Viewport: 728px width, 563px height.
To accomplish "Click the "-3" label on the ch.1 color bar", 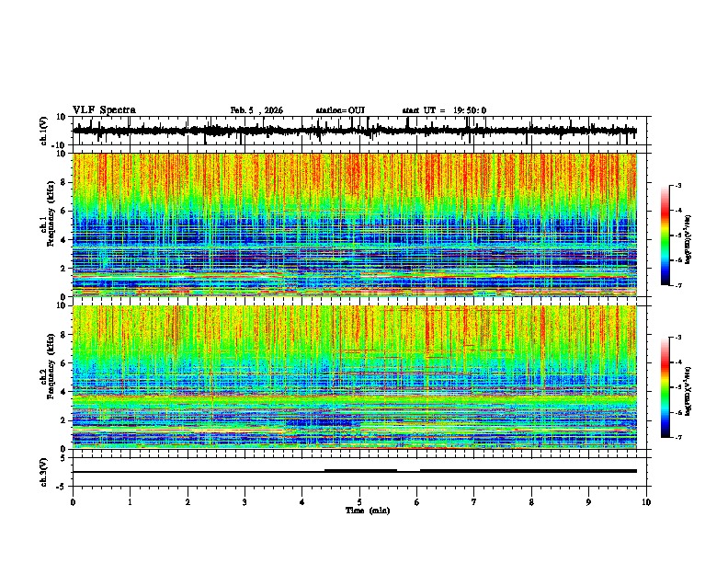I will pyautogui.click(x=678, y=185).
